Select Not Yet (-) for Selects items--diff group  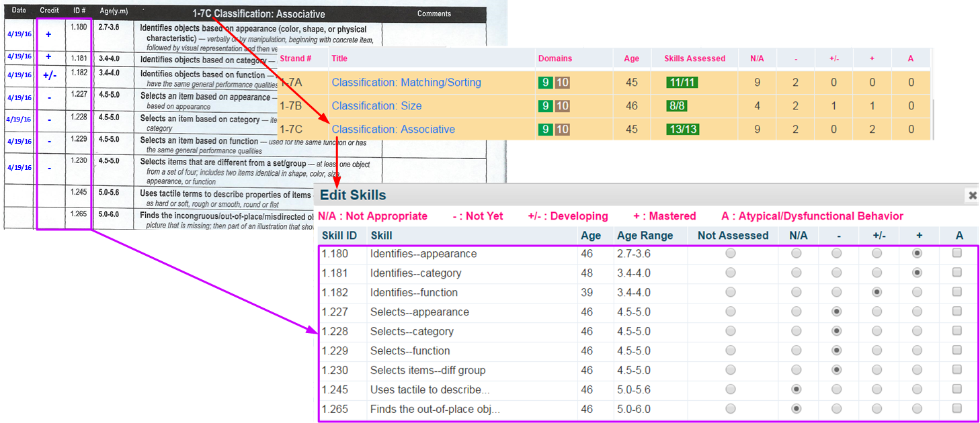[837, 370]
